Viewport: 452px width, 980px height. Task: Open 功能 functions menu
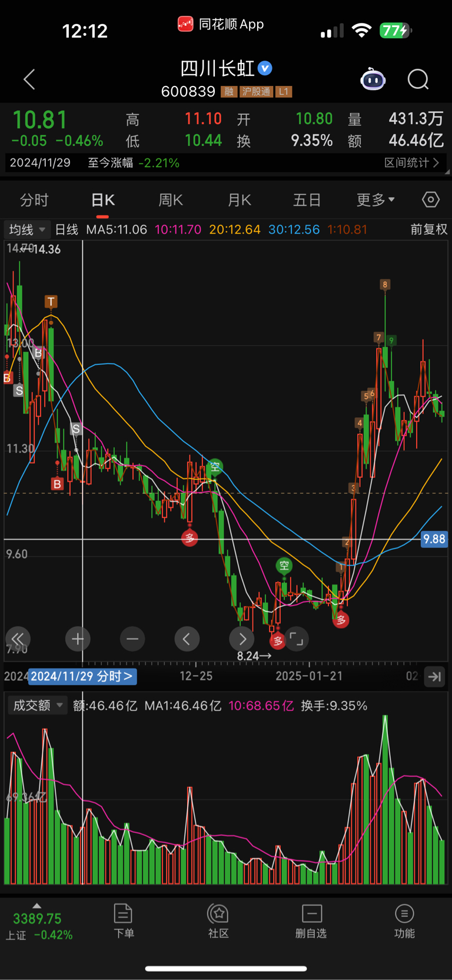pyautogui.click(x=404, y=921)
